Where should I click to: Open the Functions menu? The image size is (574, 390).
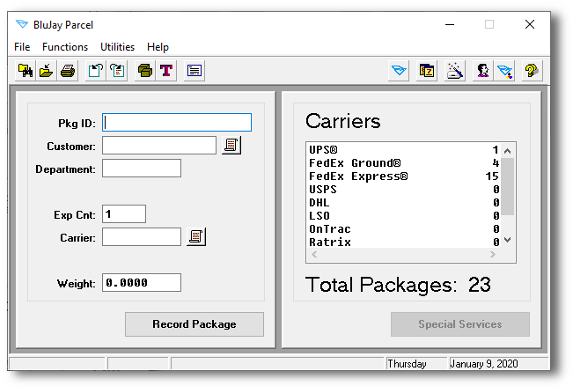(65, 47)
